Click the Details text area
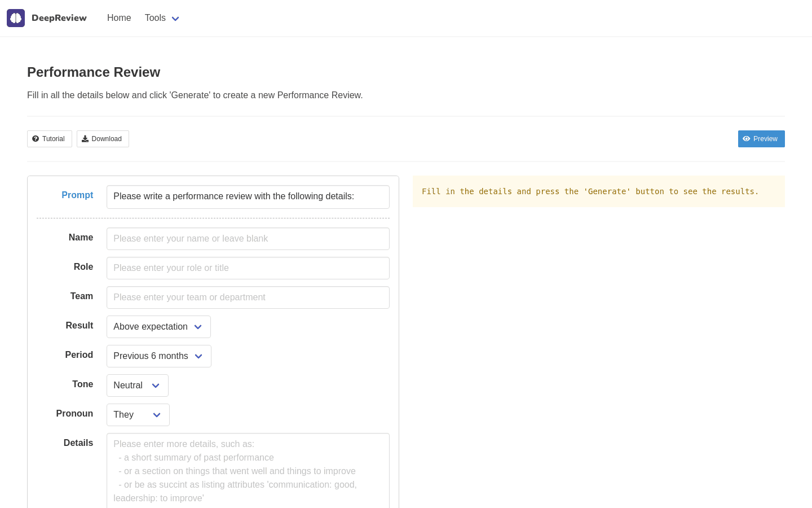The height and width of the screenshot is (508, 812). tap(248, 468)
